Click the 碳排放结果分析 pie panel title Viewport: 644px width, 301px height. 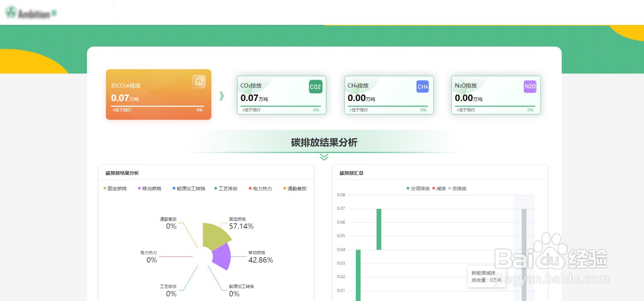pos(122,173)
